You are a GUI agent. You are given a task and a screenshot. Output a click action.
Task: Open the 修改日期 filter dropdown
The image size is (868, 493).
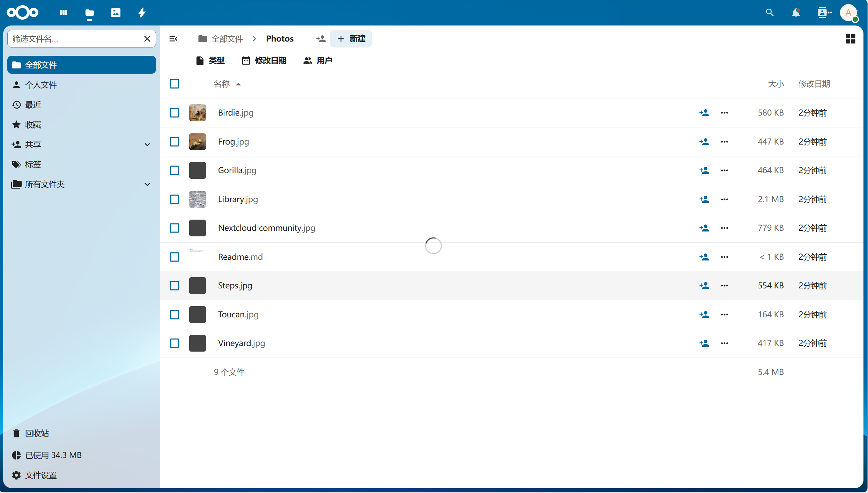point(264,60)
